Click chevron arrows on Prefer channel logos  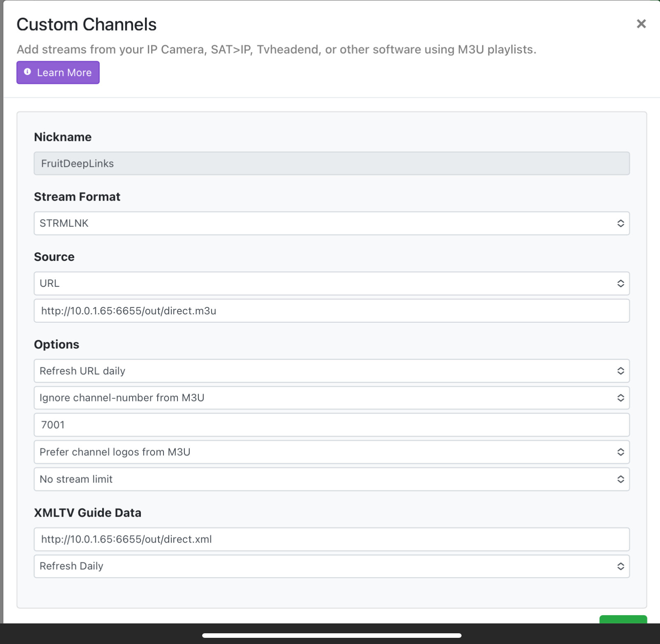click(x=620, y=452)
